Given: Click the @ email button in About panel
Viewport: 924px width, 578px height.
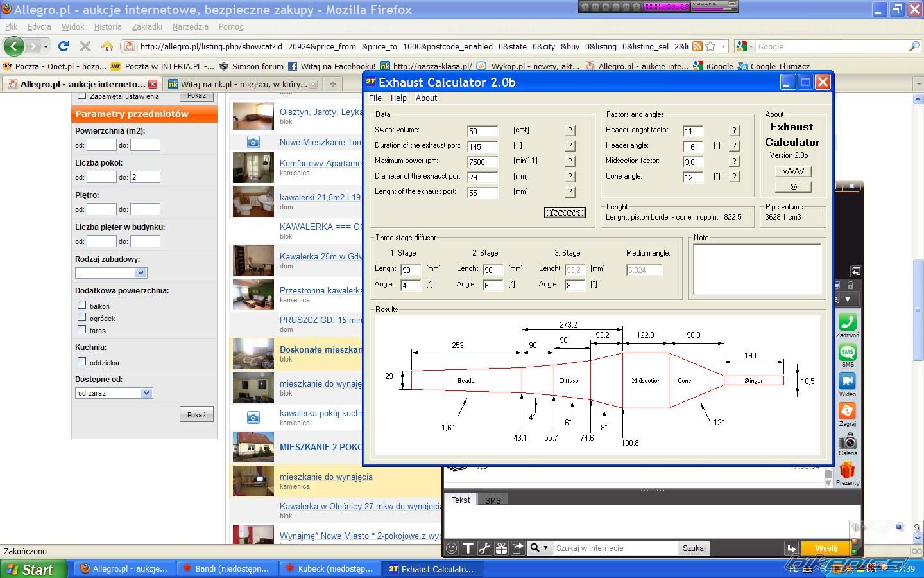Looking at the screenshot, I should (793, 187).
